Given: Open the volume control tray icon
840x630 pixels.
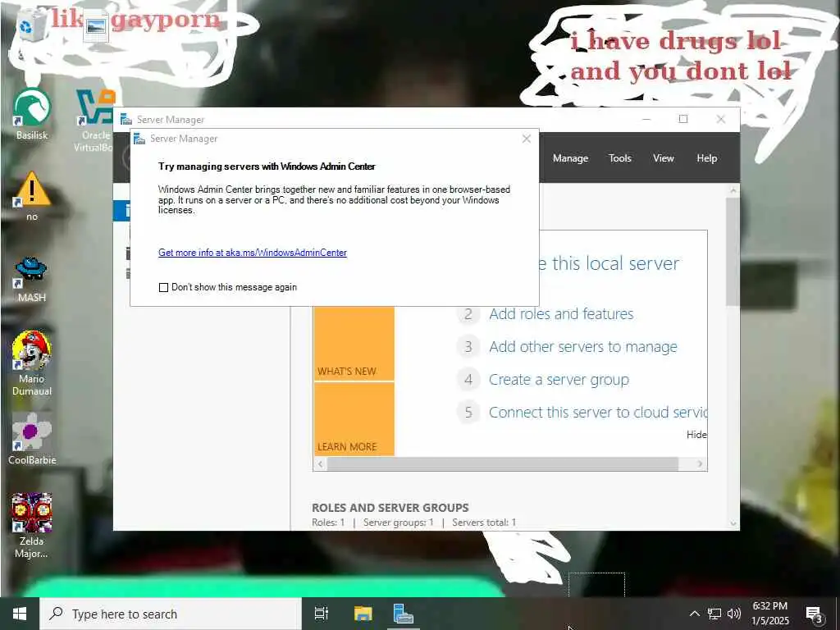Looking at the screenshot, I should click(x=734, y=614).
